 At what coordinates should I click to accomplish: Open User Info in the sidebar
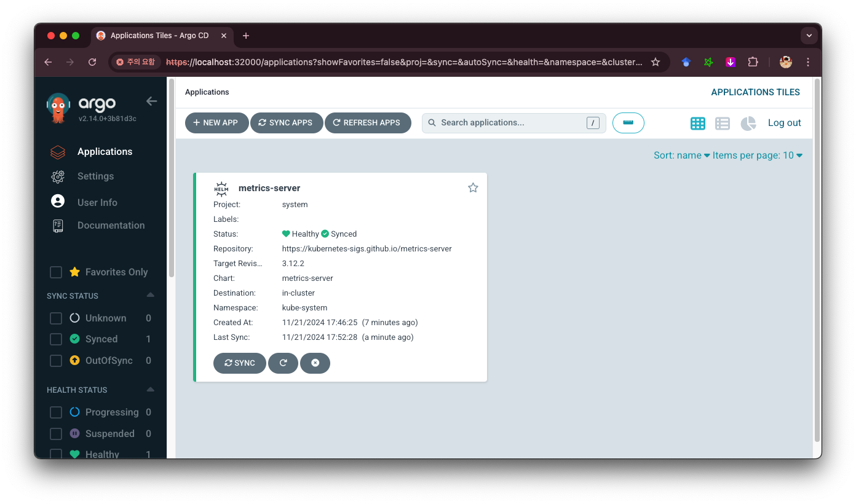(x=97, y=202)
